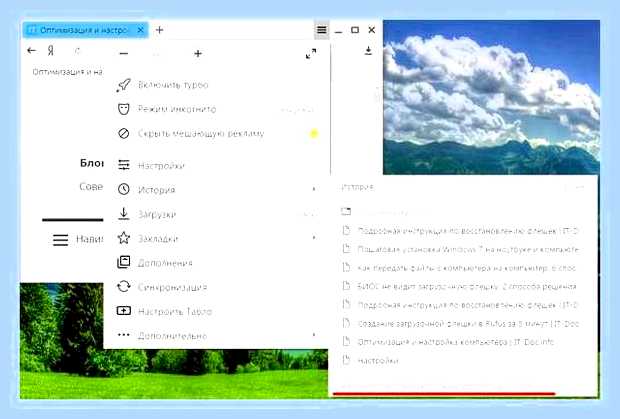Open Yandex home via the Я icon

tap(51, 51)
